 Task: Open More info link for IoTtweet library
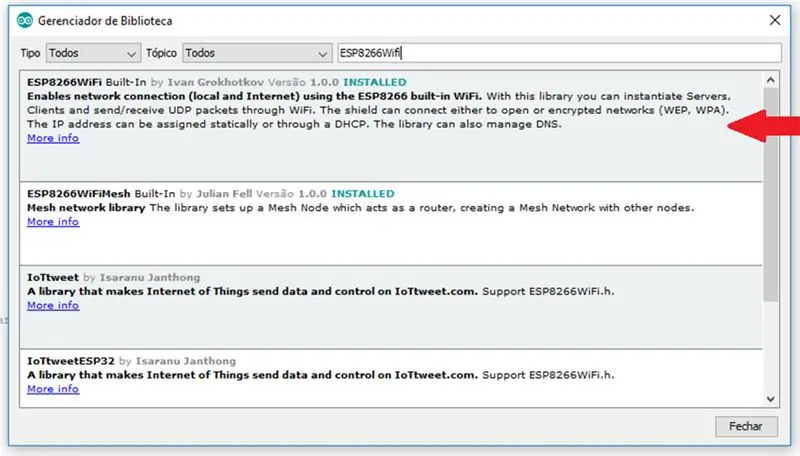click(x=53, y=306)
